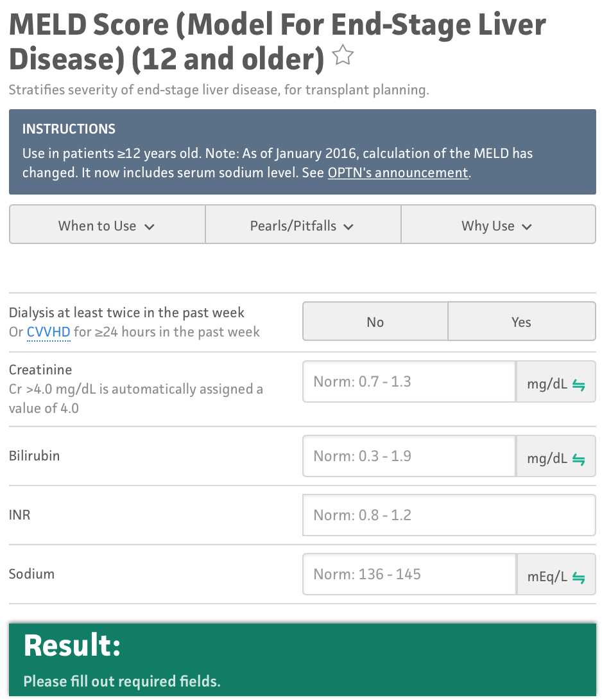Select Yes for dialysis twice weekly
This screenshot has width=602, height=700.
[521, 322]
